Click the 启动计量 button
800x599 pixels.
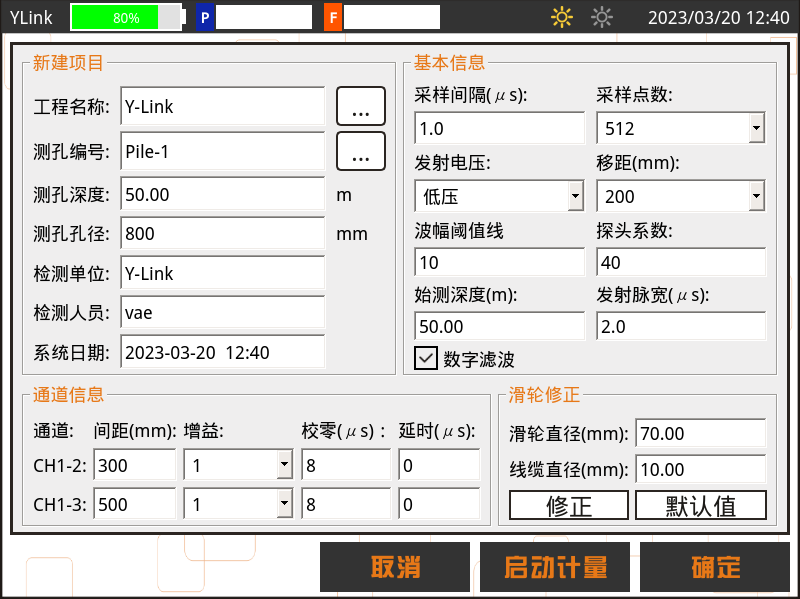(x=555, y=568)
